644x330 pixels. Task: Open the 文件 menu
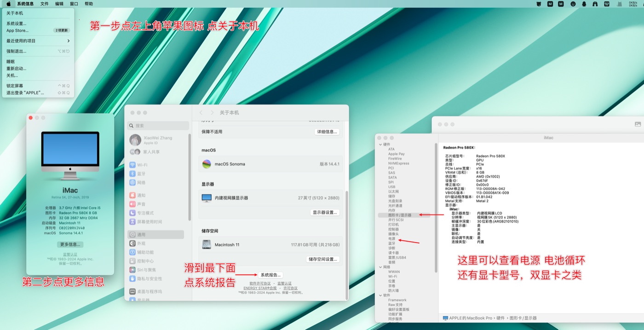pyautogui.click(x=44, y=4)
